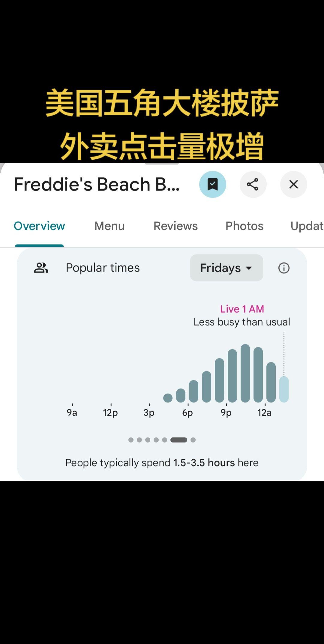Tap the share icon
This screenshot has width=324, height=644.
tap(253, 184)
